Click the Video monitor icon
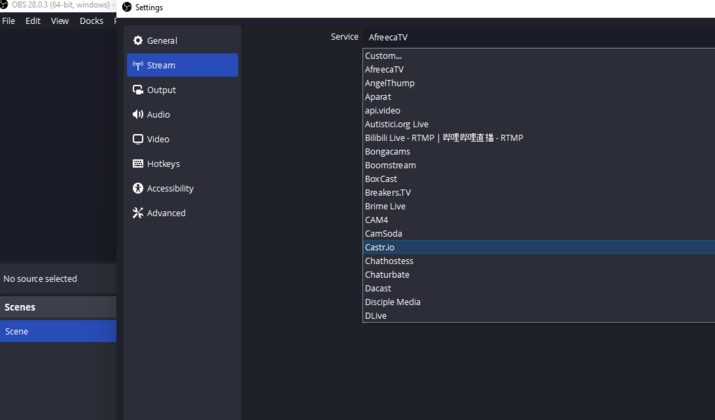The height and width of the screenshot is (420, 715). click(x=138, y=139)
